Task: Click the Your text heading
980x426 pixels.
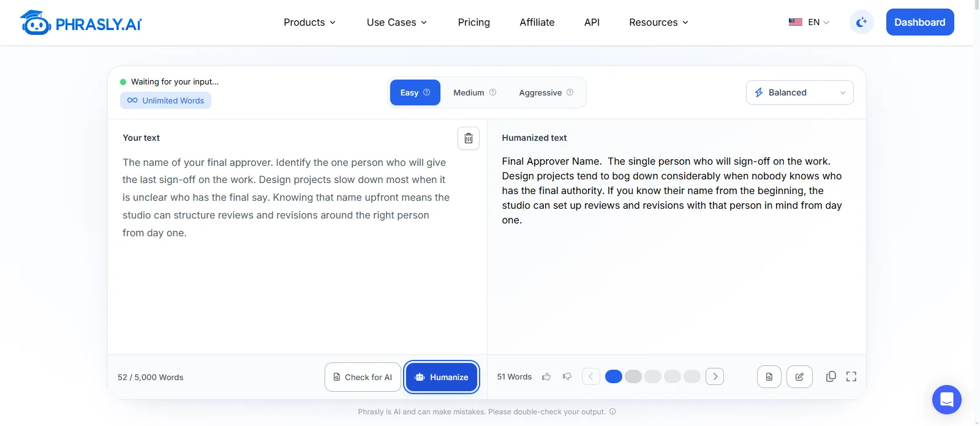Action: (141, 138)
